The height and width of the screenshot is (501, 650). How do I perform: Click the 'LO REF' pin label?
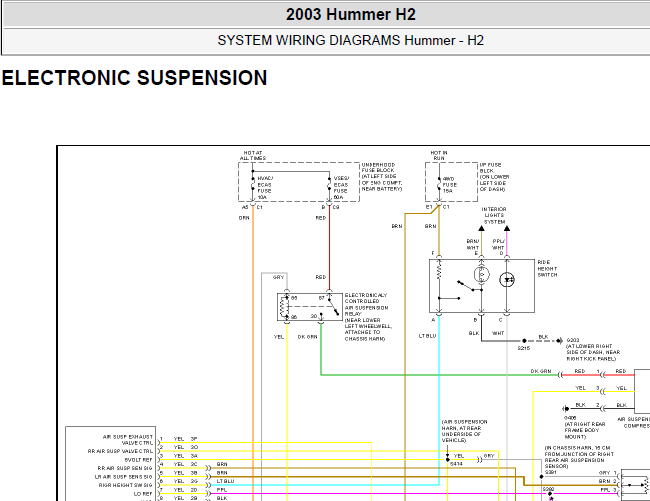(143, 494)
